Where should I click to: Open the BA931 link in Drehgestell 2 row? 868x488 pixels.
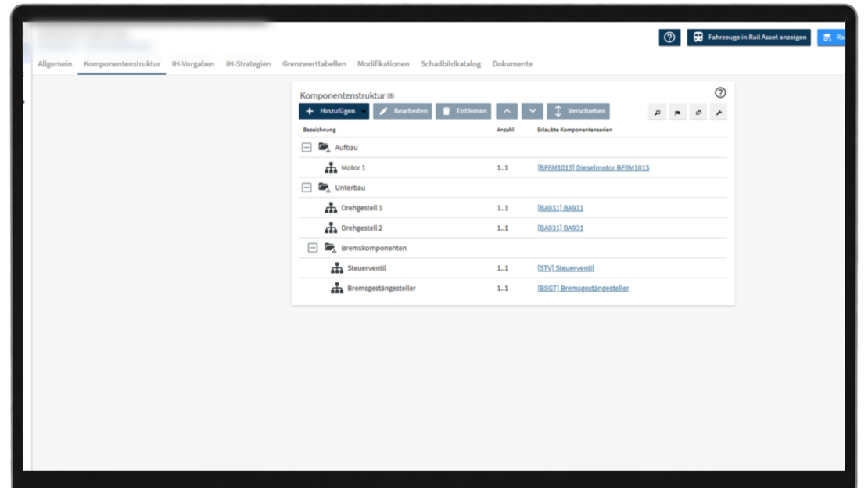[560, 228]
